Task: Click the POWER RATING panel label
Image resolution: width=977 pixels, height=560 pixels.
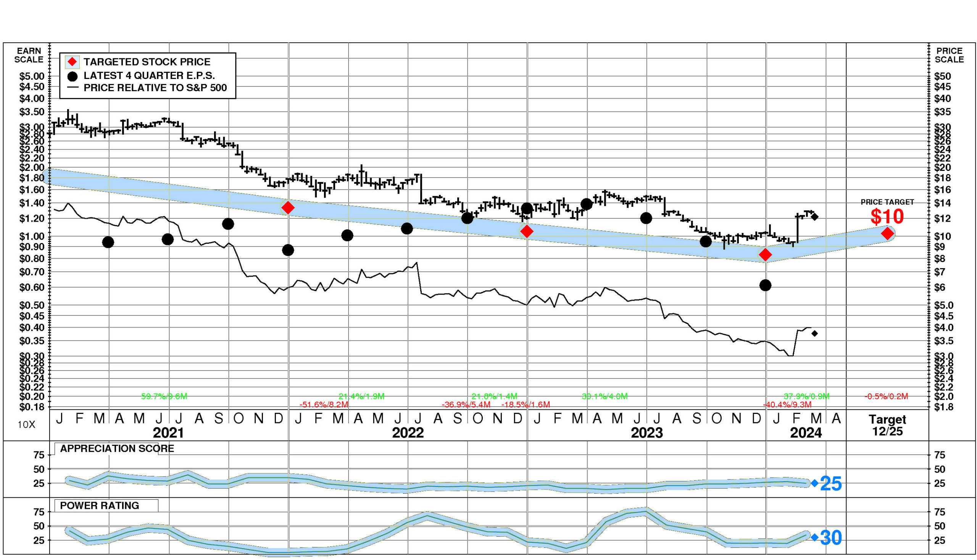Action: pyautogui.click(x=100, y=505)
